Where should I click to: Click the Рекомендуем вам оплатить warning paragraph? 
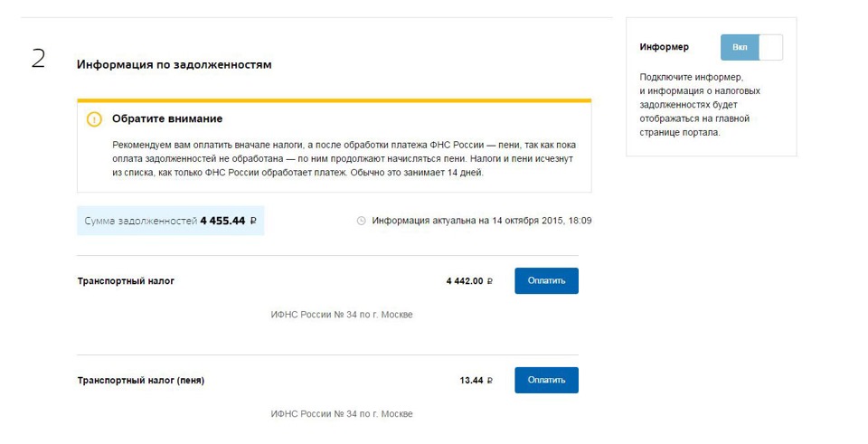[344, 159]
